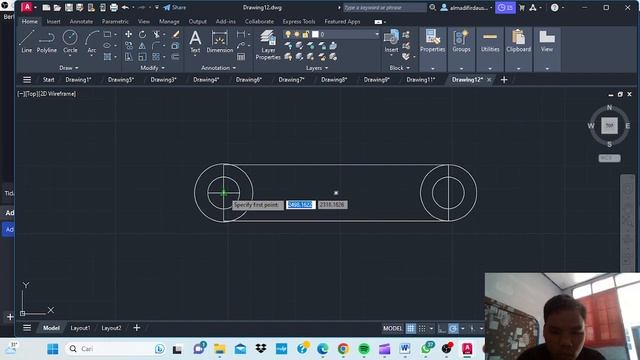The height and width of the screenshot is (360, 640).
Task: Open the Insert block tool
Action: [391, 41]
